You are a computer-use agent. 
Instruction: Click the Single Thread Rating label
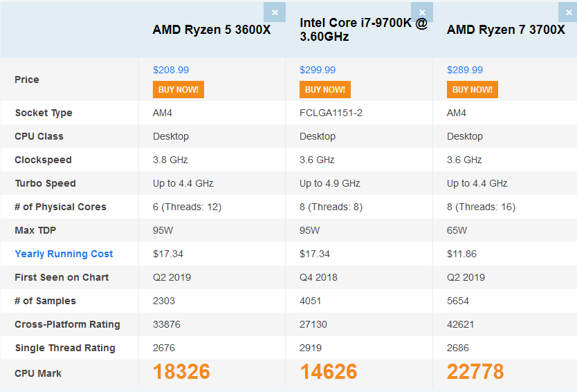click(65, 348)
